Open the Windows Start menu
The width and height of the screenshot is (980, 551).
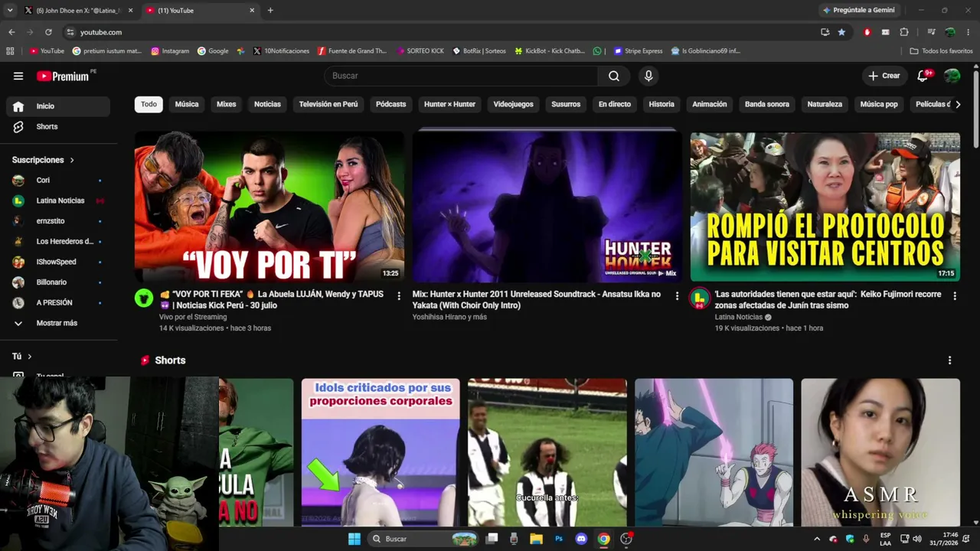[354, 539]
